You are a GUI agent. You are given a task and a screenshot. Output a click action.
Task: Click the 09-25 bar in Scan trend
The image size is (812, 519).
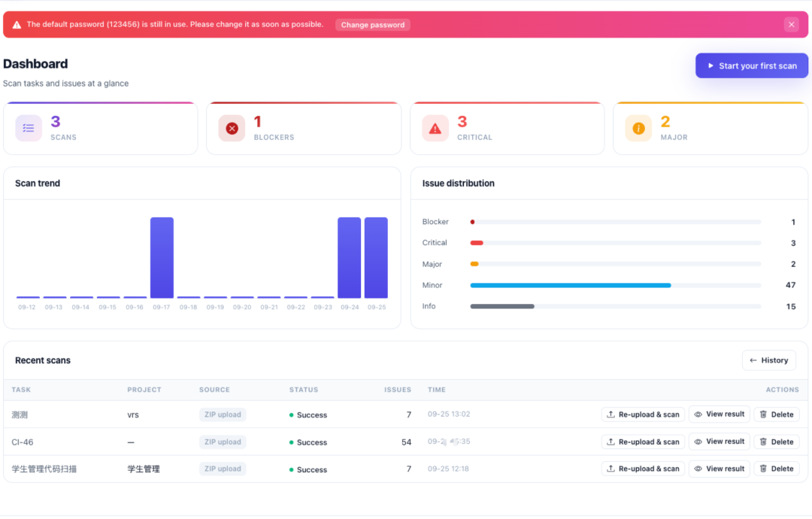tap(376, 257)
